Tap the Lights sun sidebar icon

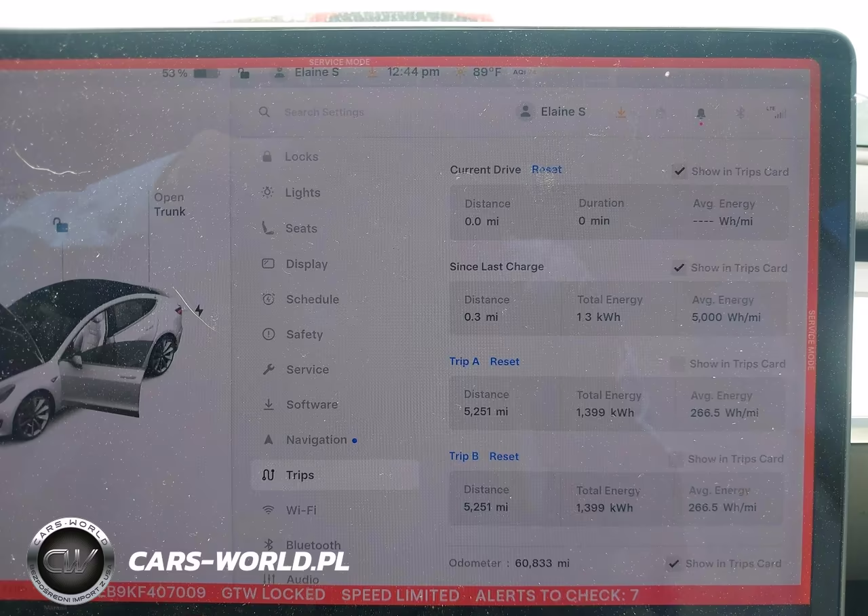tap(268, 193)
